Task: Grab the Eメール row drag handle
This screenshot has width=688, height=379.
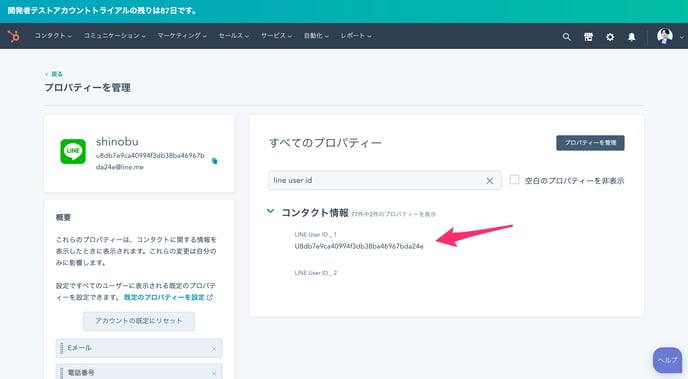Action: pyautogui.click(x=61, y=348)
